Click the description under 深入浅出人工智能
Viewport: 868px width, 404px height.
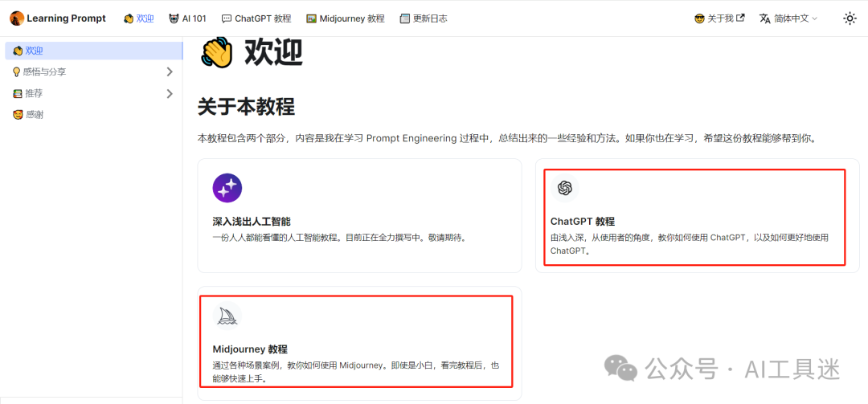[x=339, y=238]
